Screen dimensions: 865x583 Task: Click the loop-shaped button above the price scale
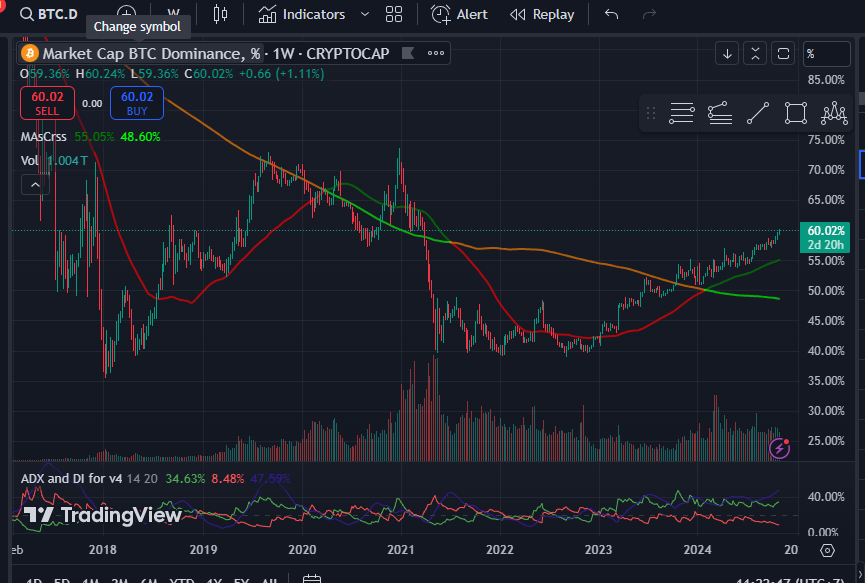pos(783,54)
